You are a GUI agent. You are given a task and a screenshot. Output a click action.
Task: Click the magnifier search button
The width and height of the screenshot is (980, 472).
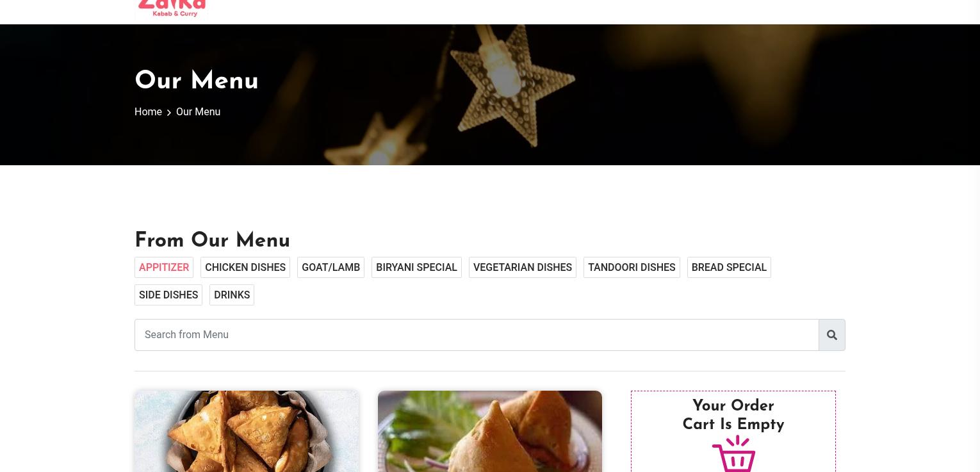tap(831, 335)
